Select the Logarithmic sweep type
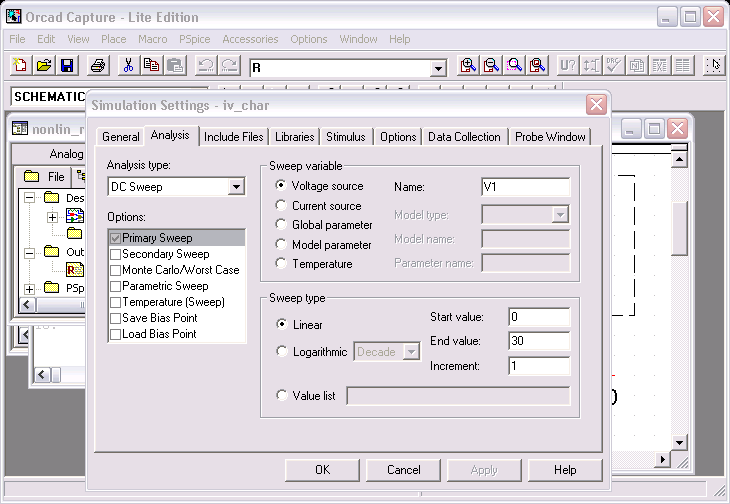Viewport: 730px width, 504px height. (282, 351)
